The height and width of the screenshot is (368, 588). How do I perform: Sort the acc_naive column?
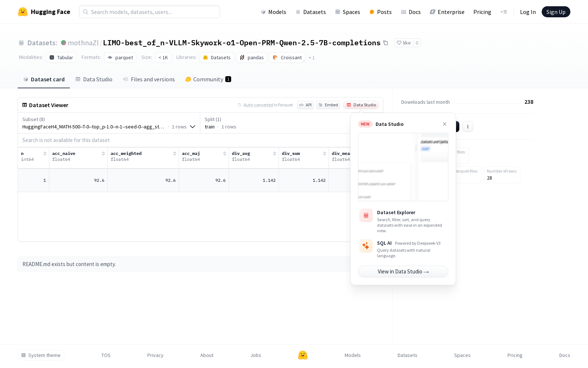click(103, 153)
